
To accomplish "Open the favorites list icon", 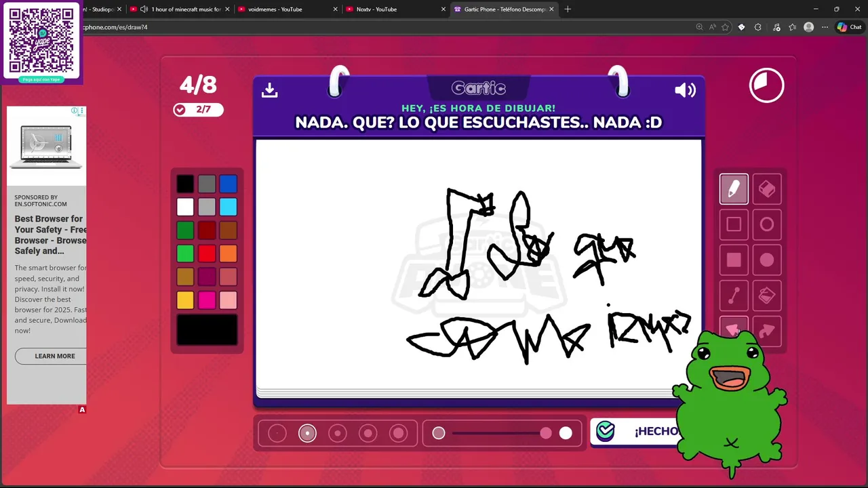I will tap(792, 27).
